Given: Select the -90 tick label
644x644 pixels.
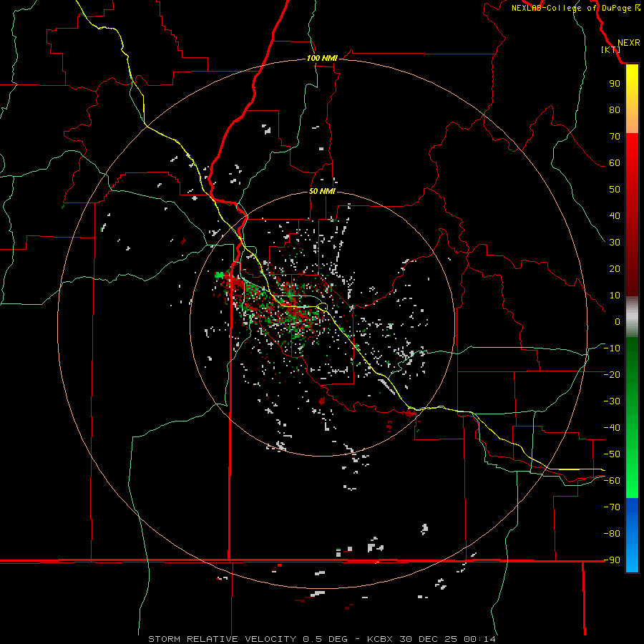Looking at the screenshot, I should 612,560.
